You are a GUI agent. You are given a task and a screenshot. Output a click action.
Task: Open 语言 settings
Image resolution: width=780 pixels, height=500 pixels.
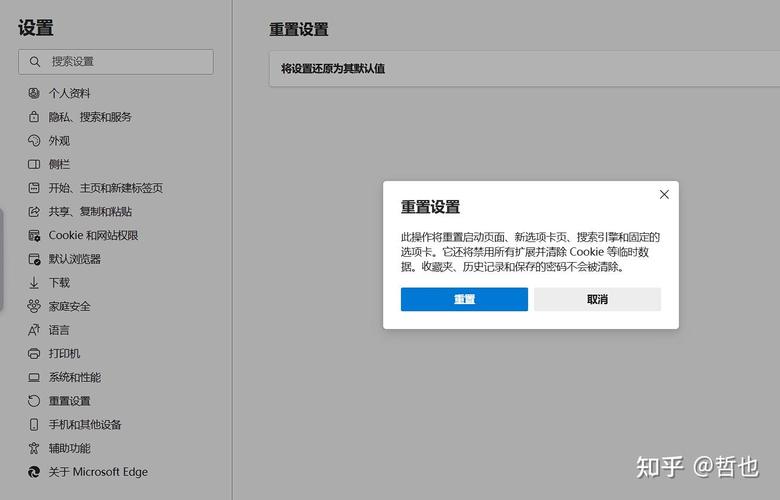59,330
